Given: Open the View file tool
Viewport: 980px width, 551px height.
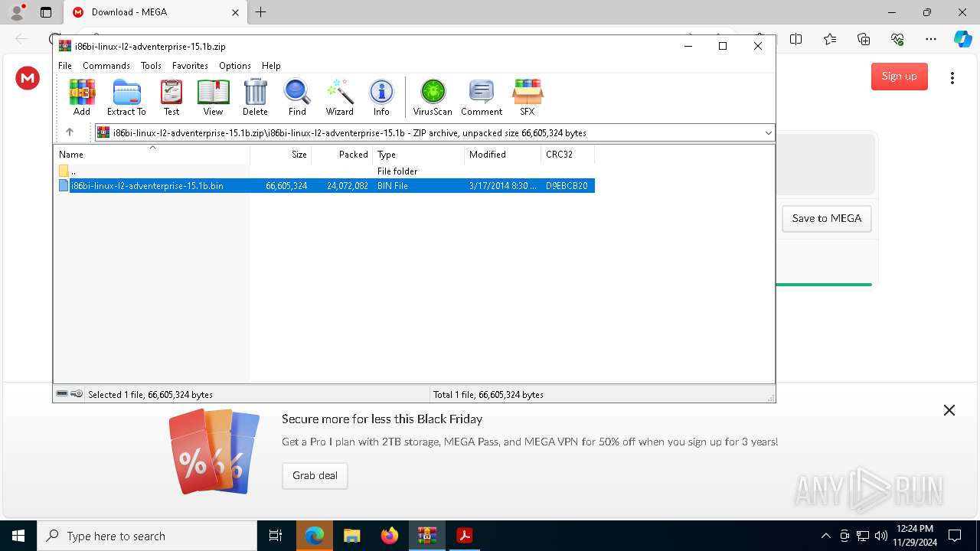Looking at the screenshot, I should point(213,97).
